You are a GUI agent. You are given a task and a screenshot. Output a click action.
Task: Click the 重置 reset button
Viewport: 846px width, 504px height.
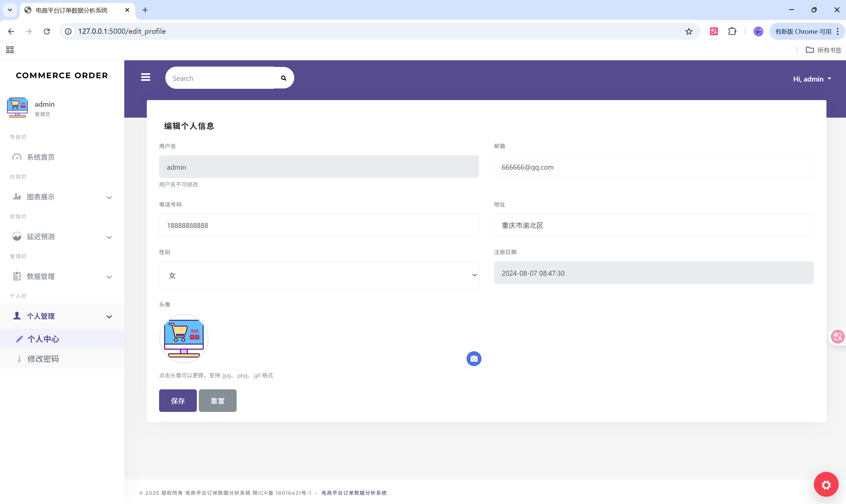pyautogui.click(x=217, y=401)
